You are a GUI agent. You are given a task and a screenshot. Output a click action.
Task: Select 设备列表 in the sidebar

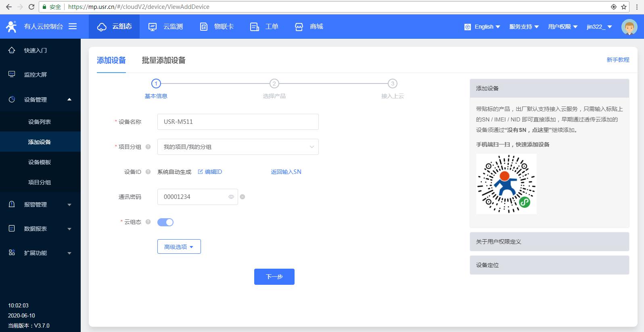coord(40,122)
